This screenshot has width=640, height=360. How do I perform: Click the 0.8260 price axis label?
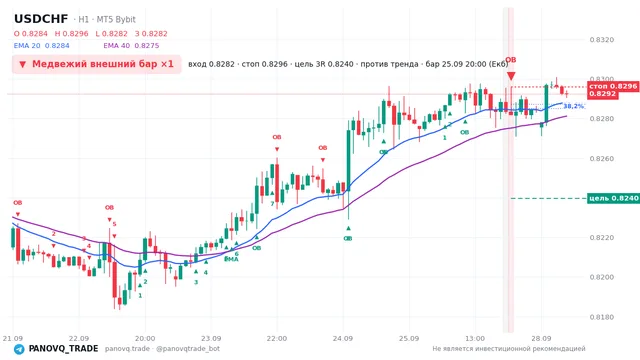(x=602, y=158)
